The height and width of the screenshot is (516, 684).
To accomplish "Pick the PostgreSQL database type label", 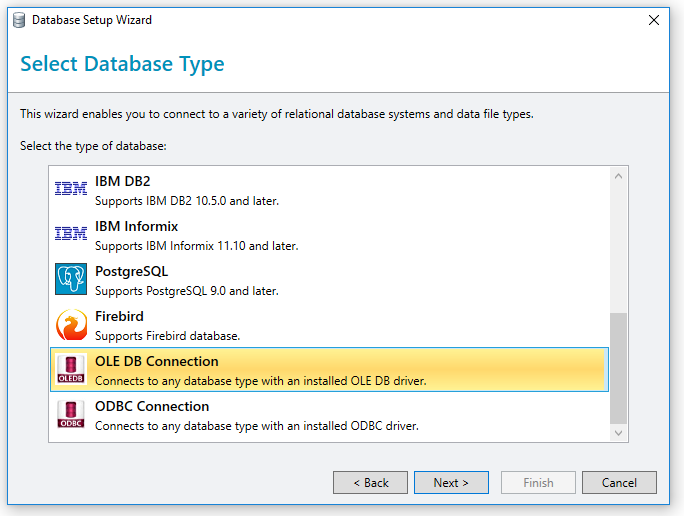I will [131, 271].
